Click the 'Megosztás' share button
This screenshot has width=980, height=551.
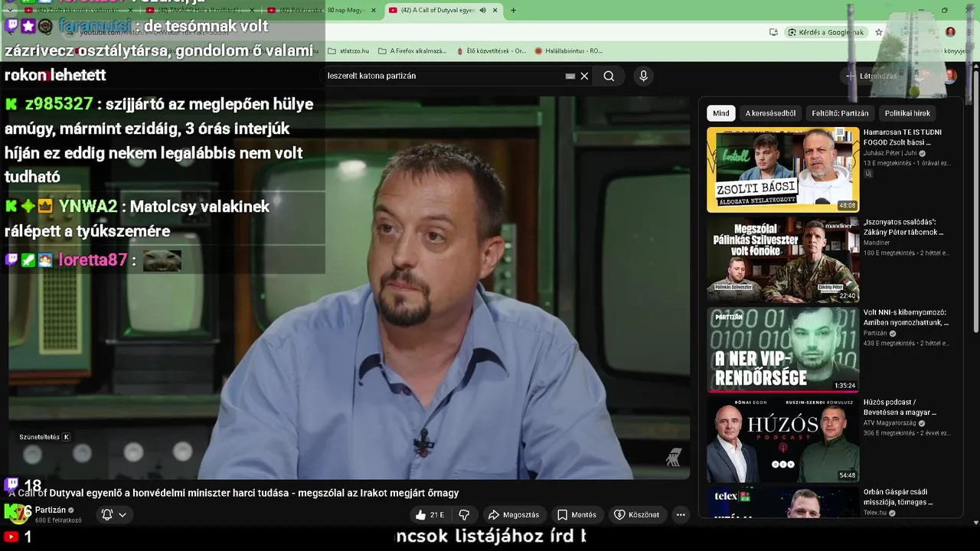point(514,515)
